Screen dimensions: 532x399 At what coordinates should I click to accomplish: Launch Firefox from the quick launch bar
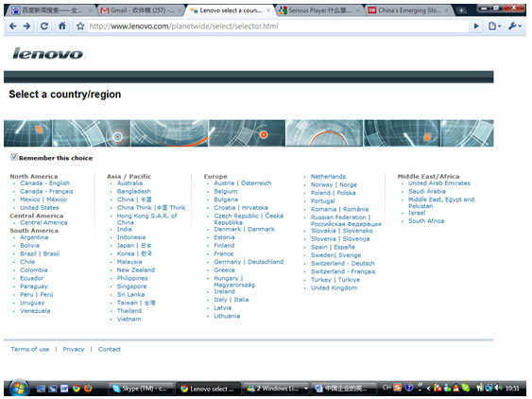88,389
